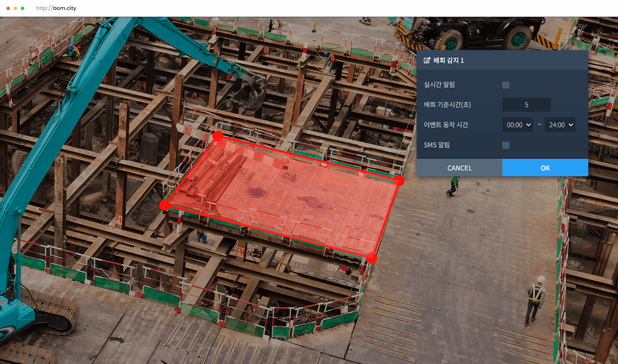Click the edit icon beside 배회 감지 1
The image size is (618, 364).
click(x=427, y=60)
